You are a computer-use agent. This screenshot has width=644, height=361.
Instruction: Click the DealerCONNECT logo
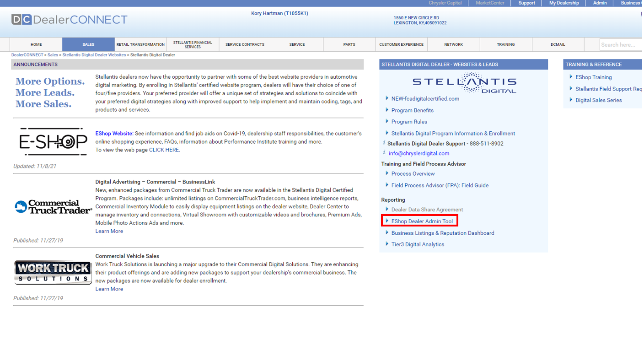70,20
